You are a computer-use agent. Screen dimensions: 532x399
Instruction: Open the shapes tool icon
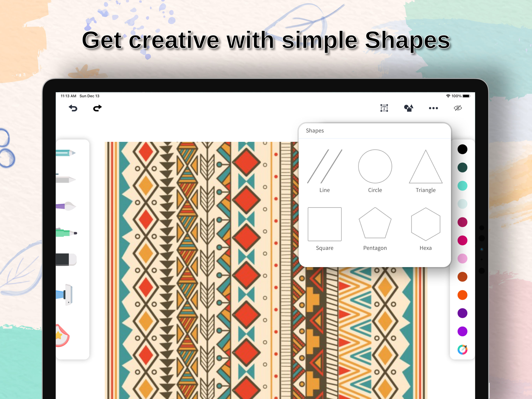[408, 108]
